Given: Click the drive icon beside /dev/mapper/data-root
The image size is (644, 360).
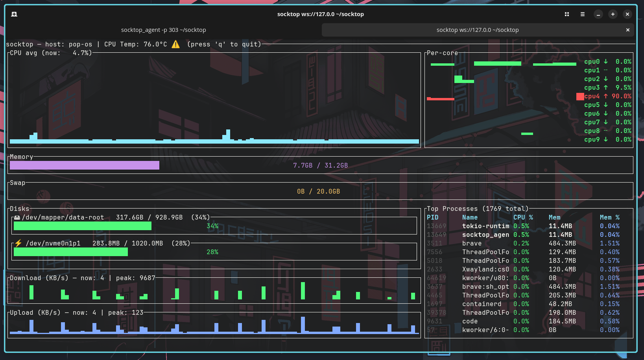Looking at the screenshot, I should coord(17,218).
